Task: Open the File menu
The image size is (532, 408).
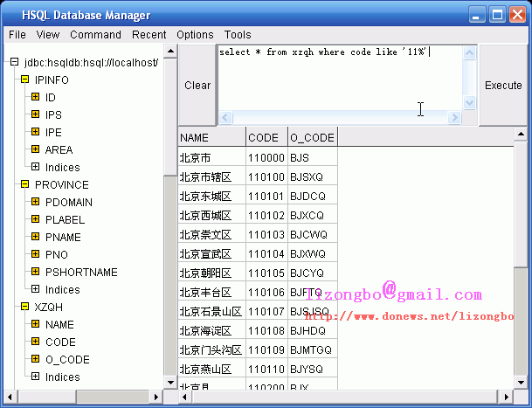Action: pos(17,35)
